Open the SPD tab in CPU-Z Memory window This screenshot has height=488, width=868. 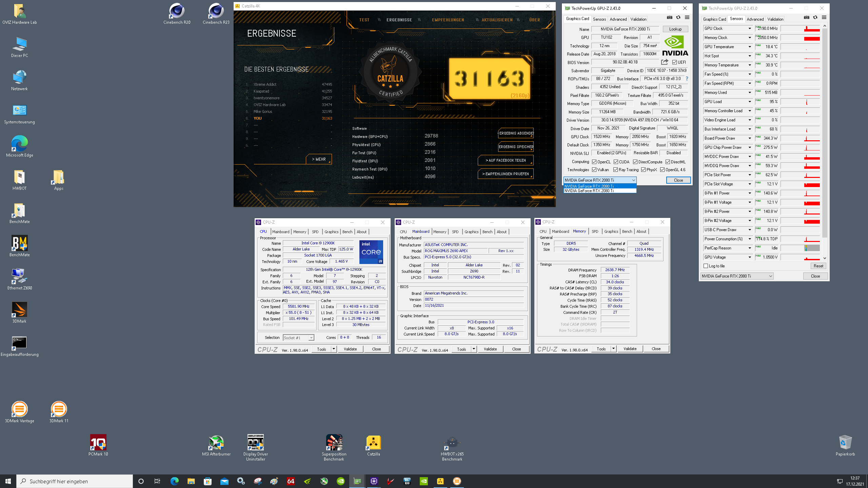click(595, 231)
